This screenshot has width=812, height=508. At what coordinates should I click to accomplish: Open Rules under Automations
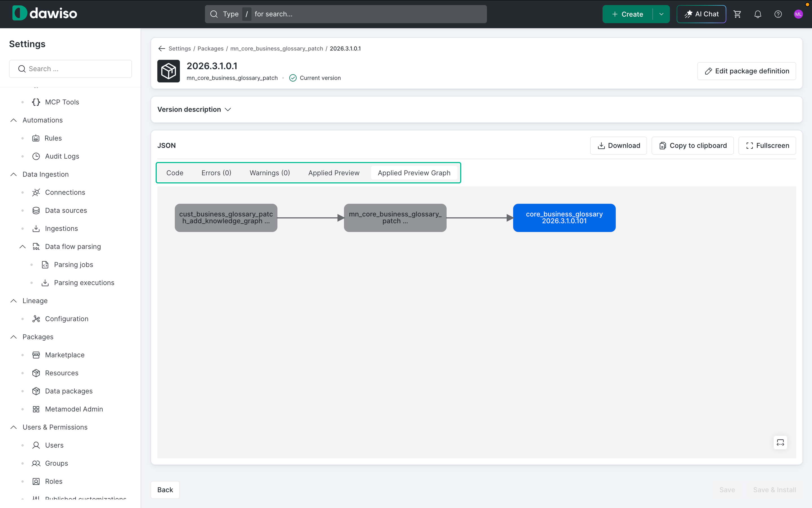click(53, 138)
